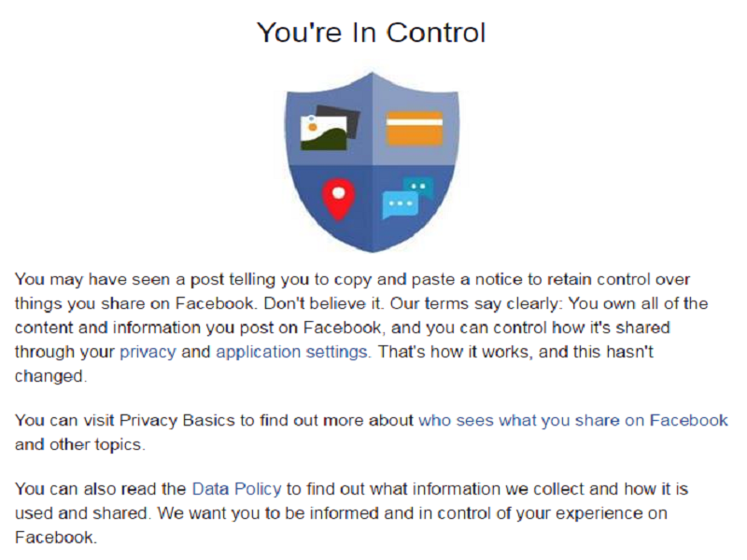
Task: Open the Data Policy link
Action: pyautogui.click(x=236, y=489)
